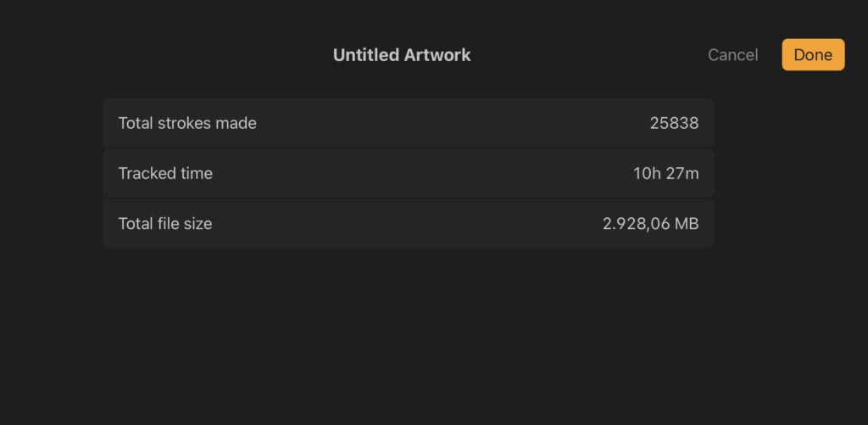Select the 'Total file size' label

click(165, 224)
